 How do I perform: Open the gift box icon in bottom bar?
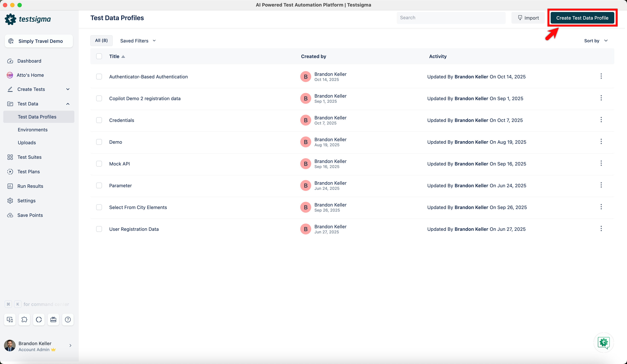[x=53, y=320]
